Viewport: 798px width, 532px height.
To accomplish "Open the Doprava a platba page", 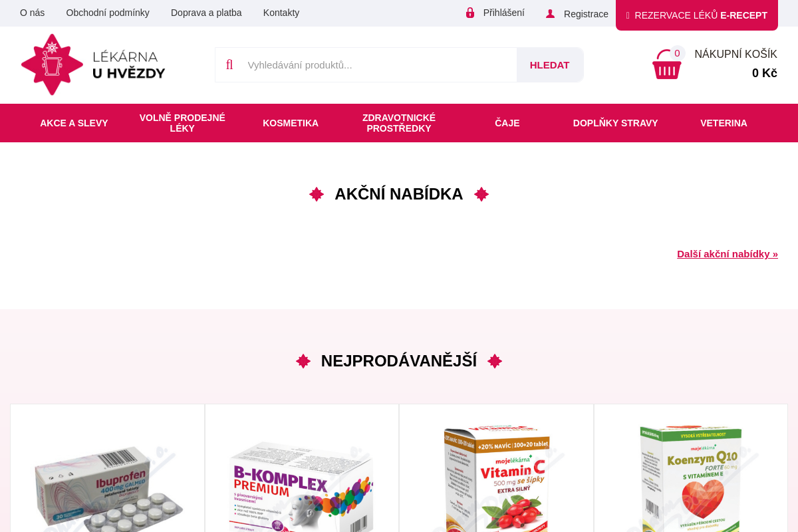I will coord(206,13).
